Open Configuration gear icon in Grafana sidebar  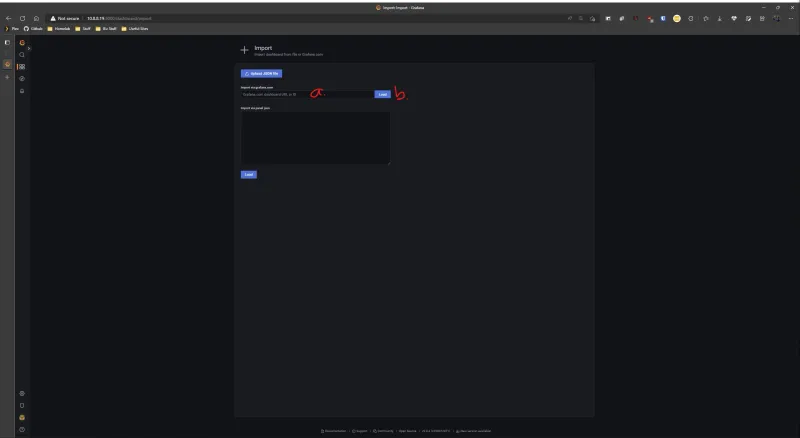click(22, 394)
